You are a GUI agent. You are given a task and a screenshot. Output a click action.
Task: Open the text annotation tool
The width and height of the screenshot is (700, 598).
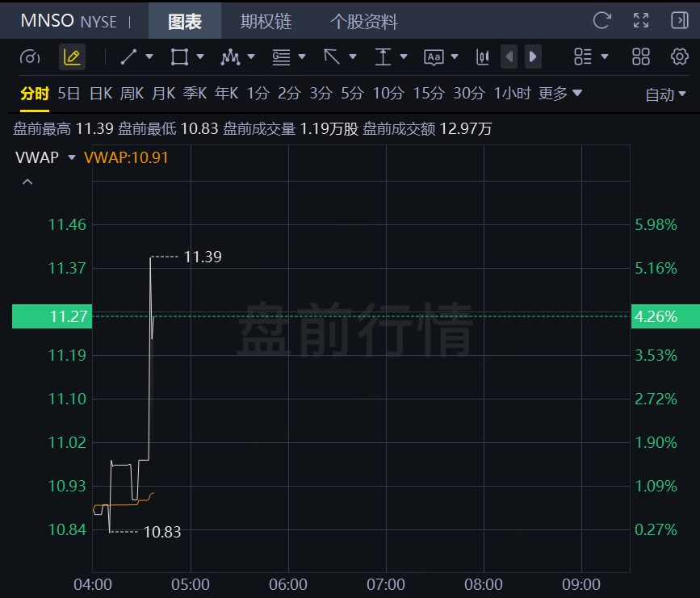click(x=434, y=57)
